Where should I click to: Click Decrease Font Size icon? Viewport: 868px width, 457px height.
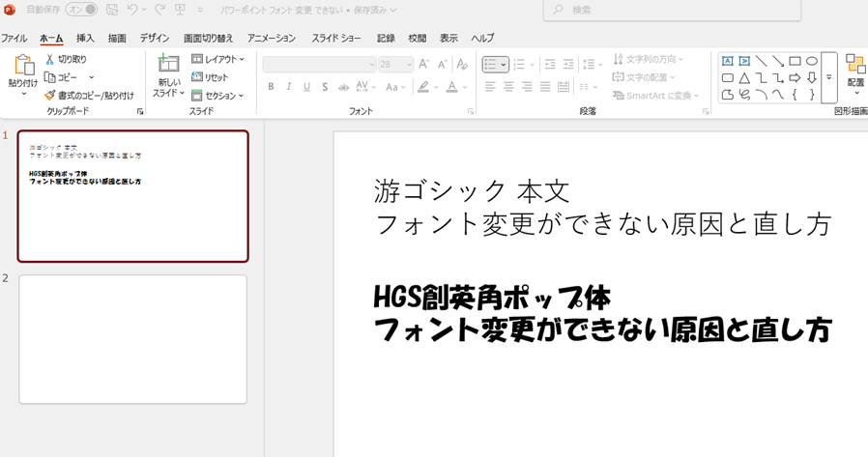point(443,64)
